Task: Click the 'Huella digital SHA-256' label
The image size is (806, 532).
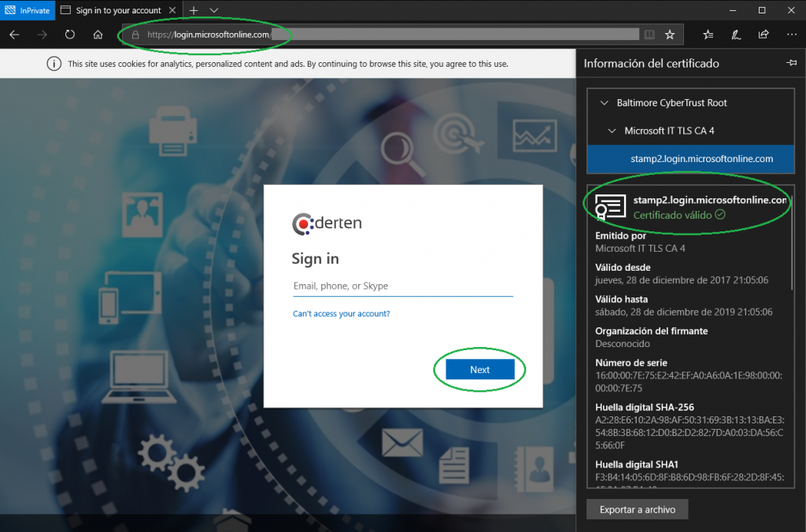Action: pos(645,408)
